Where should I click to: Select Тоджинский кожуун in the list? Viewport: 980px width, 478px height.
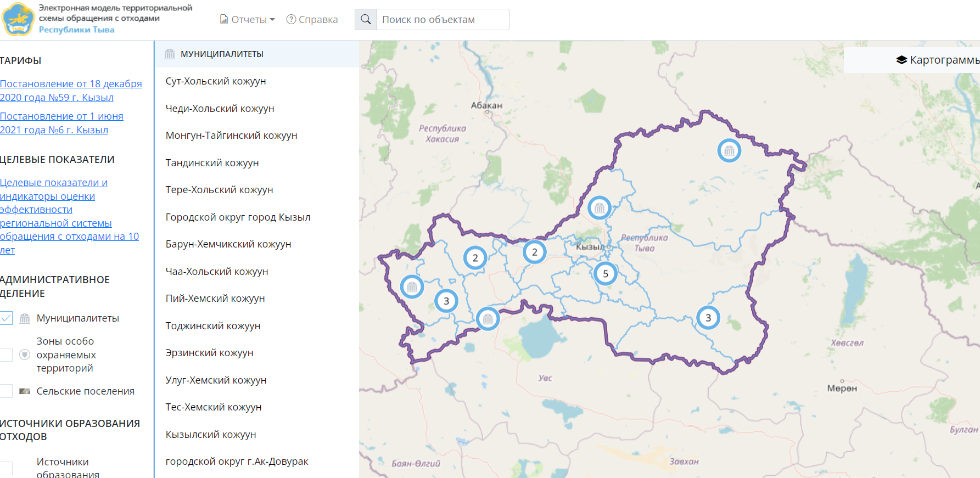pyautogui.click(x=213, y=326)
